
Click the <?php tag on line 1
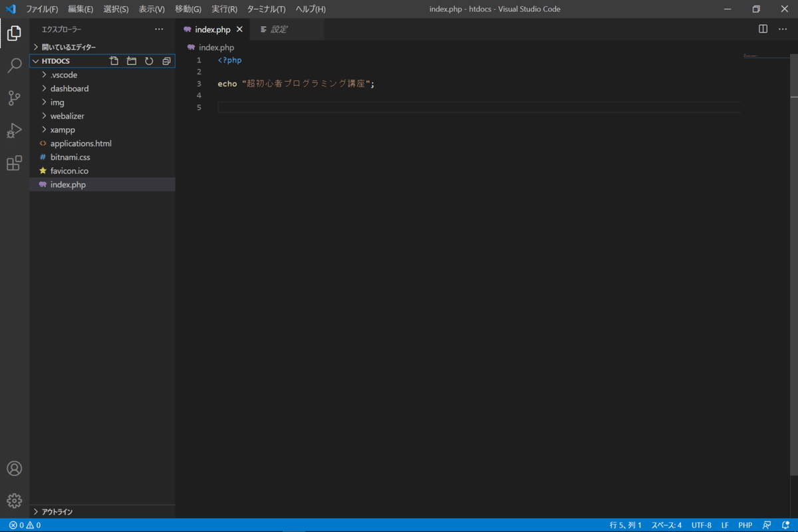coord(229,61)
